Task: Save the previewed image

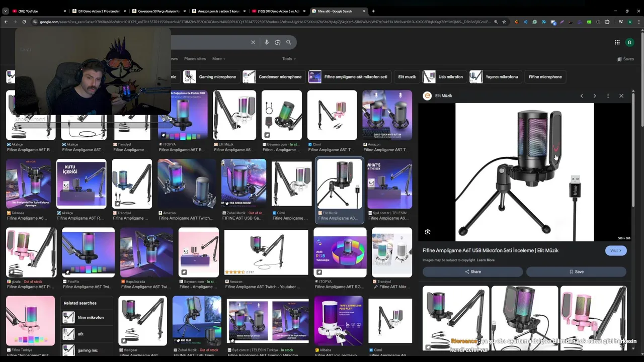Action: pyautogui.click(x=576, y=271)
